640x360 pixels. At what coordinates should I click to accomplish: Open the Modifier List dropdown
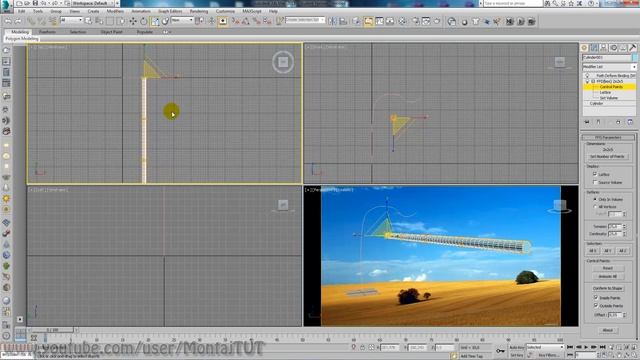[609, 67]
